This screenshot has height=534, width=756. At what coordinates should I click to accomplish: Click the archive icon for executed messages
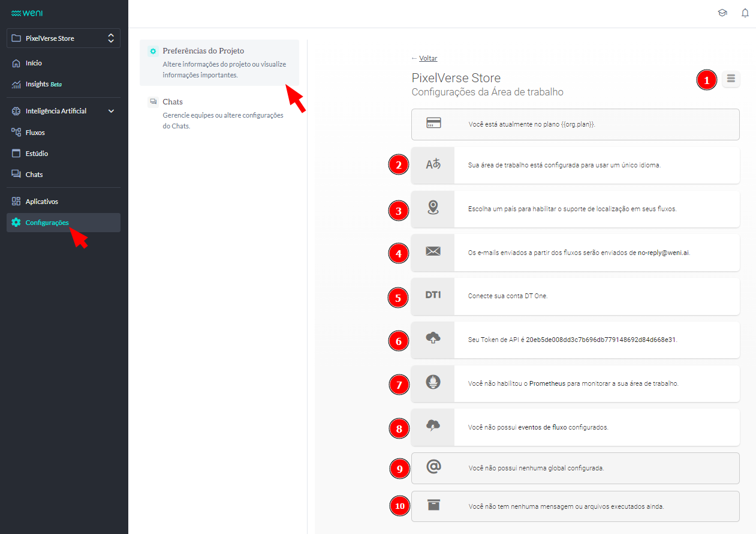tap(432, 506)
